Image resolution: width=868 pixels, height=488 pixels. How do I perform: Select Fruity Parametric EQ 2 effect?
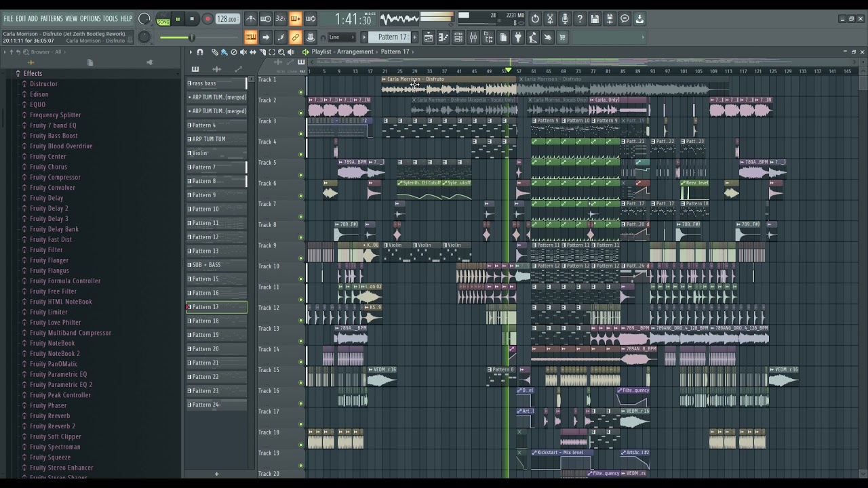[x=61, y=384]
